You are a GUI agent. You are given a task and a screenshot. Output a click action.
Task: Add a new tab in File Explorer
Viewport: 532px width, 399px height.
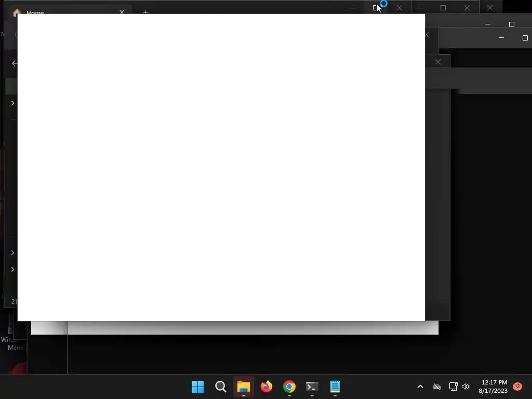(x=145, y=12)
